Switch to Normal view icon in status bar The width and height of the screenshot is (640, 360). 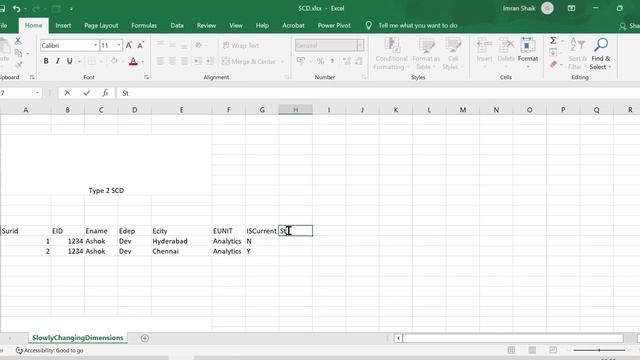pyautogui.click(x=511, y=350)
